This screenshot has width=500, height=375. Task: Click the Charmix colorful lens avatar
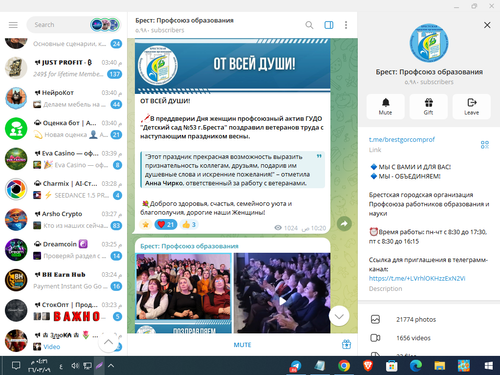[16, 189]
